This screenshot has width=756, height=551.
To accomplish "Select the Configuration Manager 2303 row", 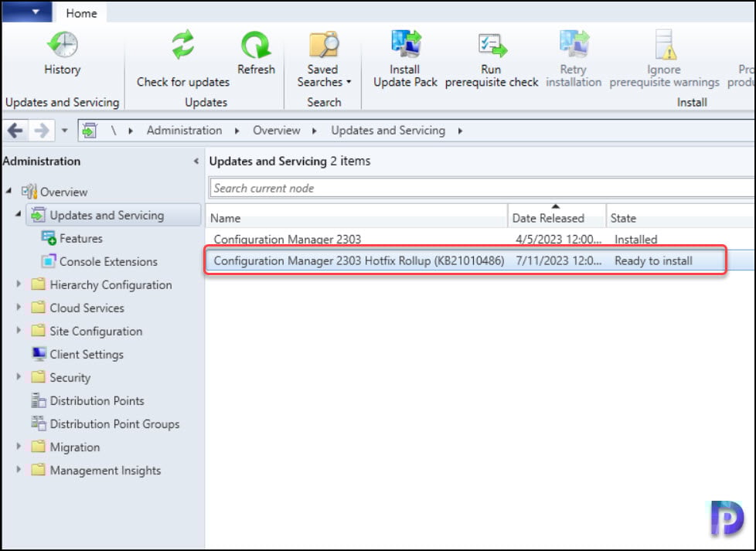I will 481,239.
